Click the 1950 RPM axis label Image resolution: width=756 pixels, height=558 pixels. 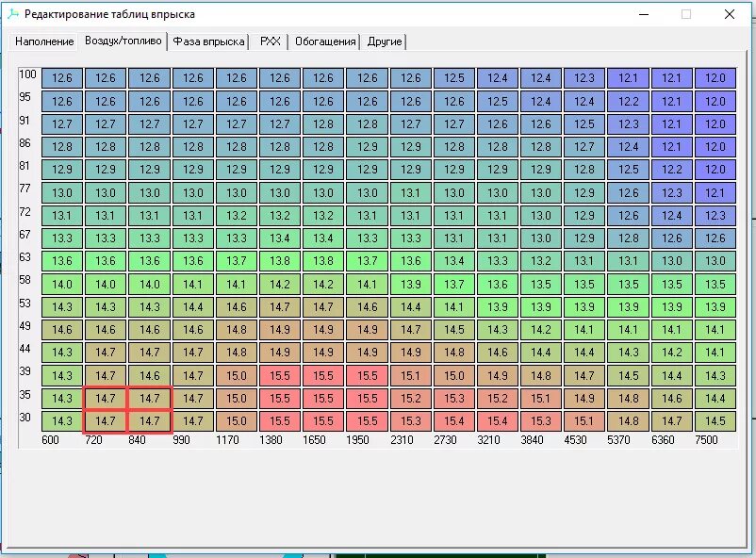pos(357,440)
